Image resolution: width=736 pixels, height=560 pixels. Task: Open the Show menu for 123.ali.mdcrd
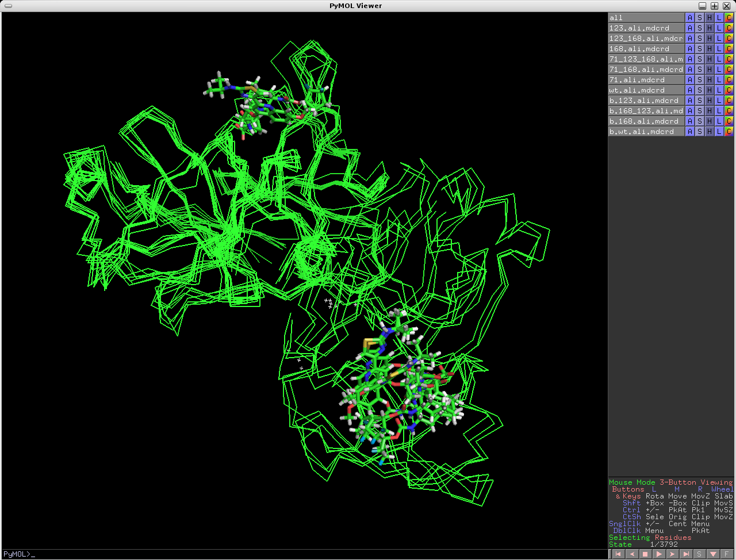point(700,28)
